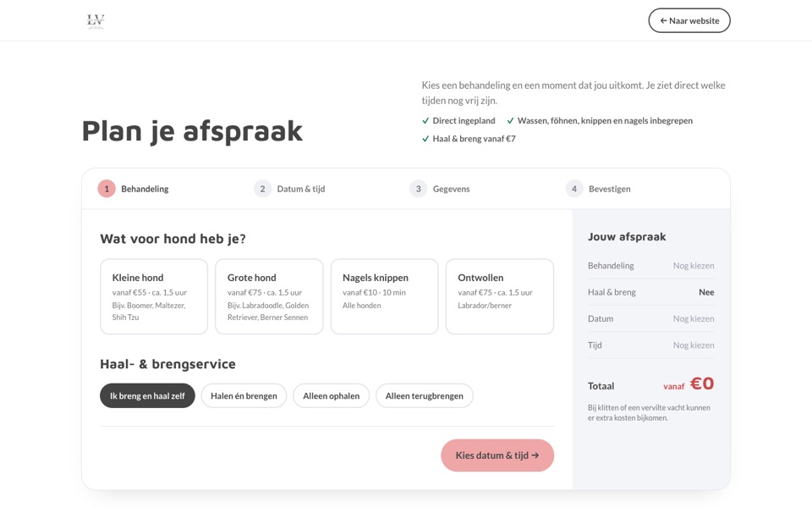812x508 pixels.
Task: Select Halen én brengen option
Action: [x=244, y=395]
